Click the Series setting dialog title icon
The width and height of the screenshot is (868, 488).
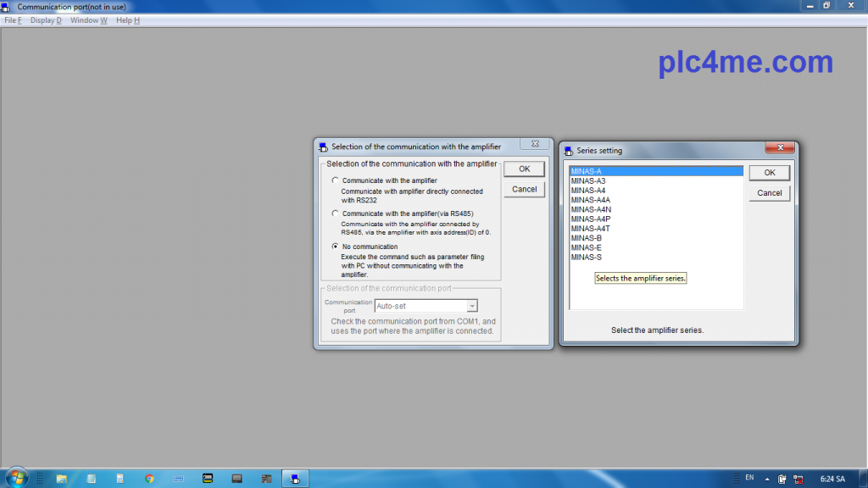(x=569, y=151)
